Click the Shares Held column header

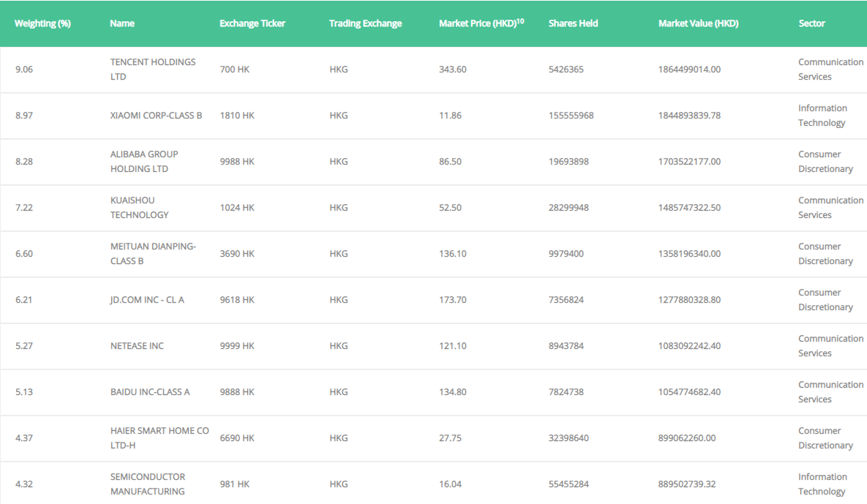[x=574, y=23]
